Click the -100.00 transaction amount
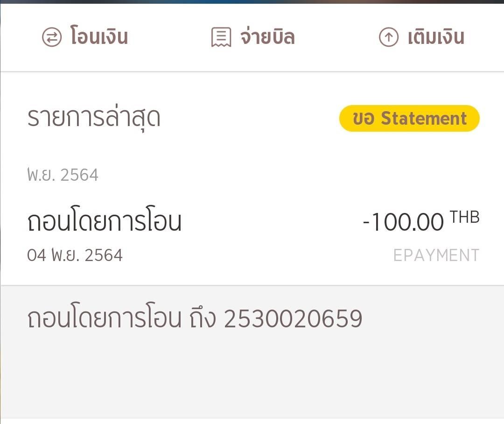 coord(403,222)
